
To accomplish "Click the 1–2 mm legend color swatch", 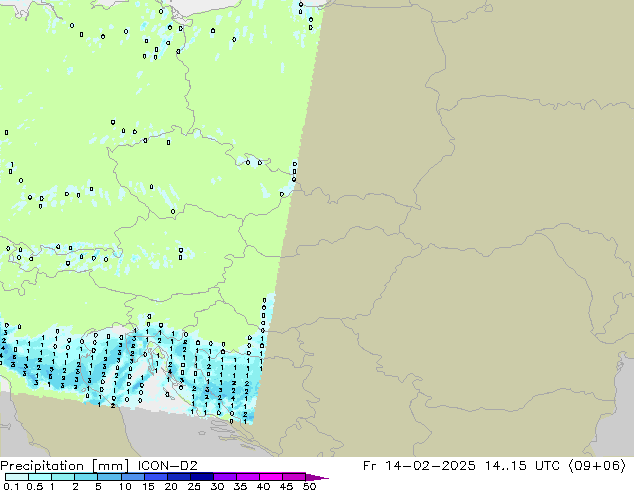I will pyautogui.click(x=63, y=477).
